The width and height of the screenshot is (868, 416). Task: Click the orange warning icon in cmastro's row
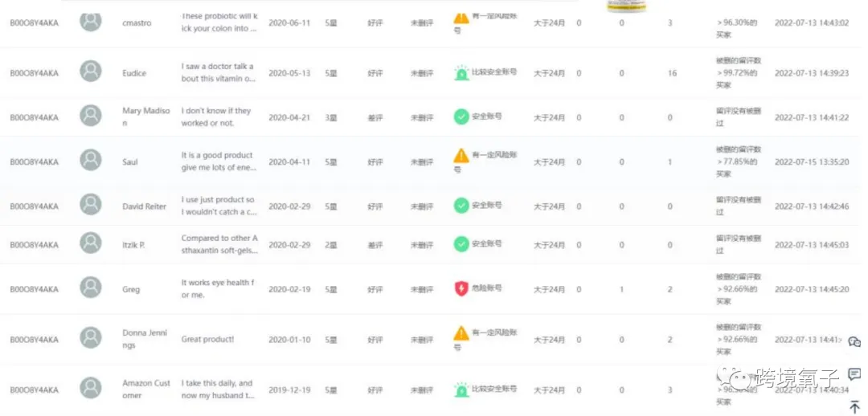pos(461,18)
